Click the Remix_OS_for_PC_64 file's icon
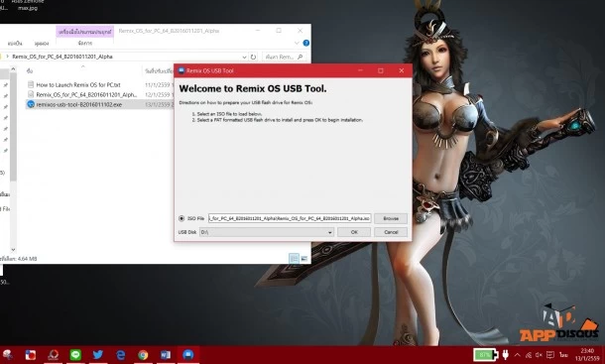Screen dimensions: 605x364 click(x=31, y=94)
